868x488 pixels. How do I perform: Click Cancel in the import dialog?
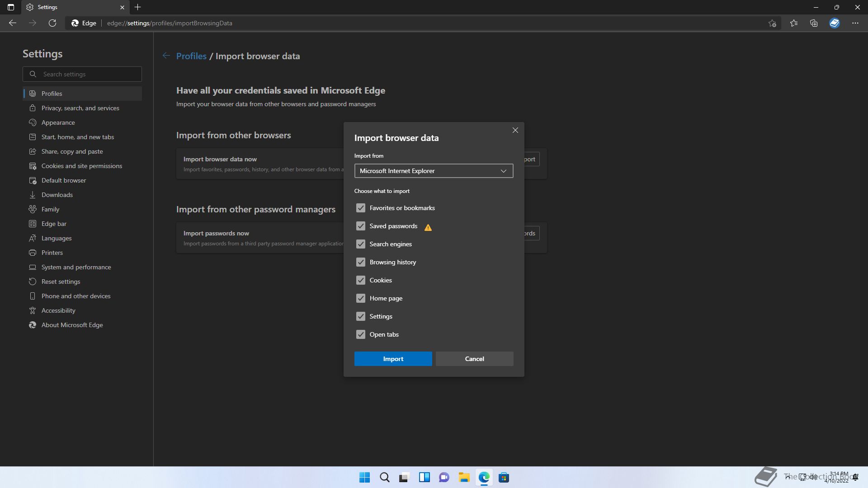(474, 359)
